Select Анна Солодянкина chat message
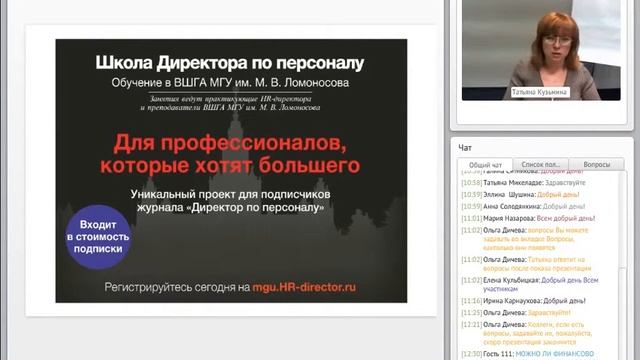This screenshot has height=360, width=640. tap(523, 206)
